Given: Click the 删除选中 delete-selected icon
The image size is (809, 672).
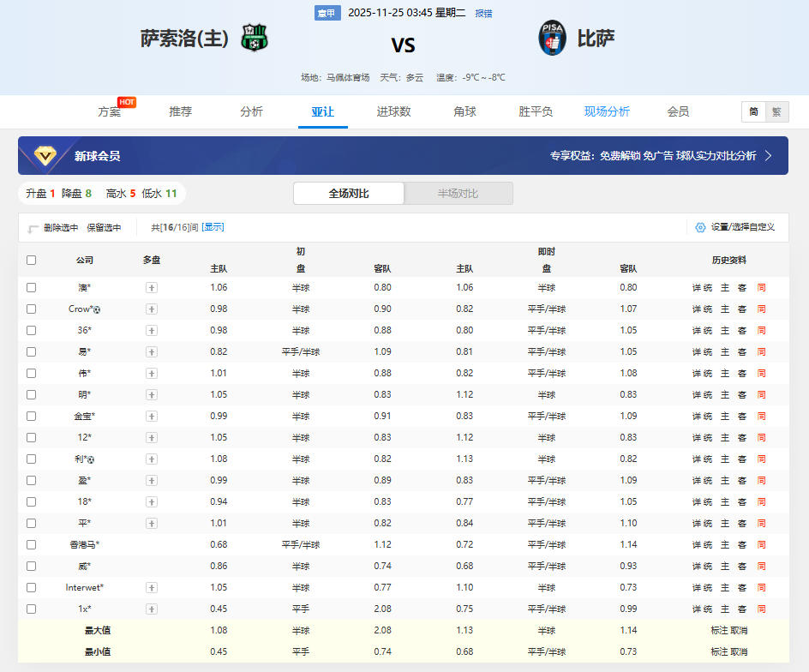Looking at the screenshot, I should click(x=33, y=228).
